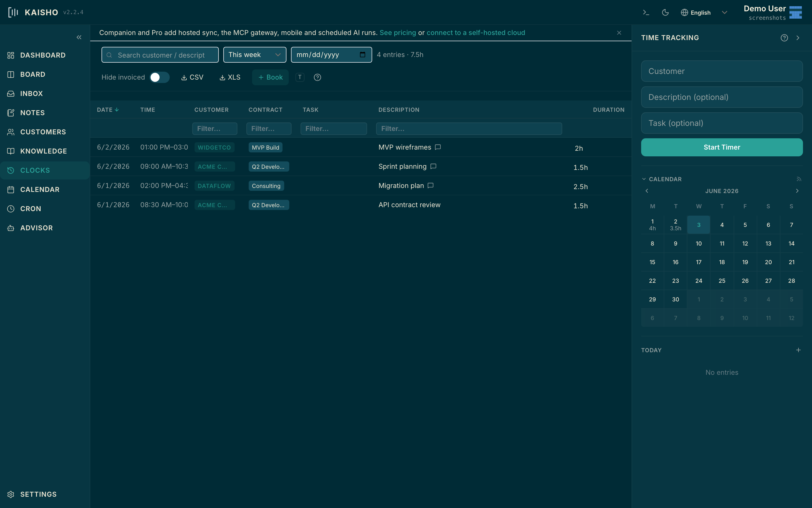Viewport: 812px width, 508px height.
Task: Collapse the Calendar section
Action: 662,179
